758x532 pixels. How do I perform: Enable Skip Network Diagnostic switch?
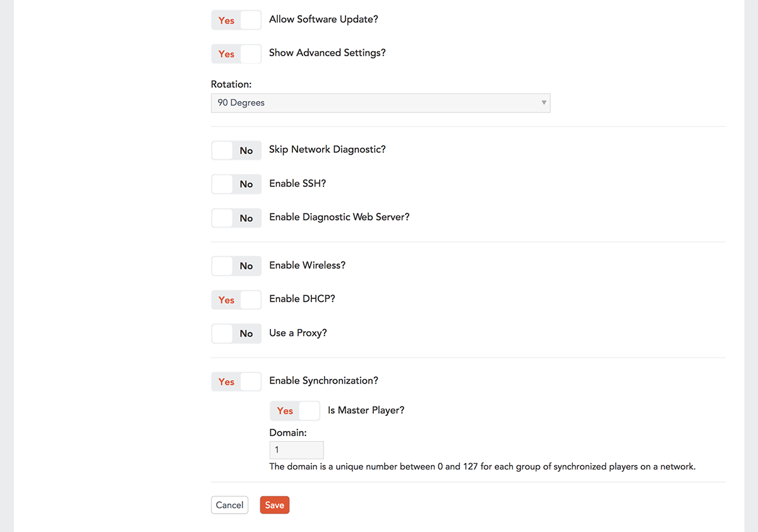pos(236,150)
